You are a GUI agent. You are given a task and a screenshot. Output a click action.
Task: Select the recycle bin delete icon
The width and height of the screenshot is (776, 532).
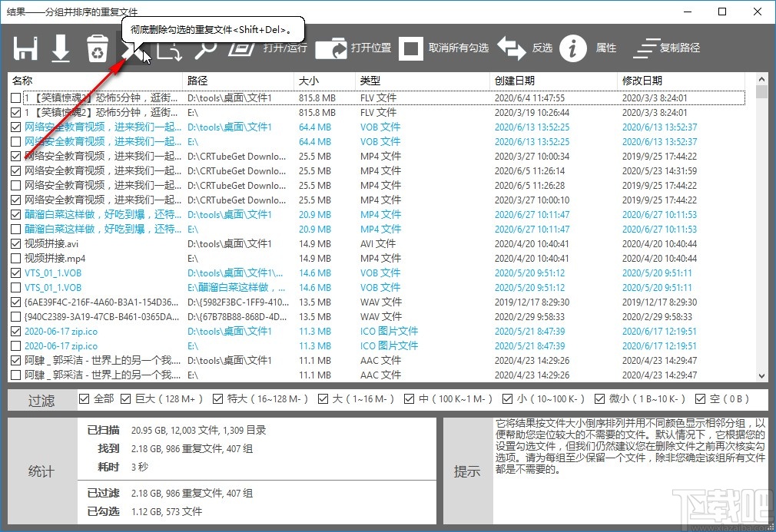pos(97,48)
